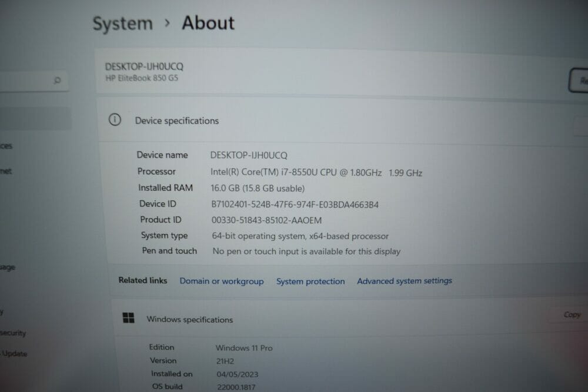Open the sidebar item ending in 'Update'
The image size is (588, 392).
14,353
